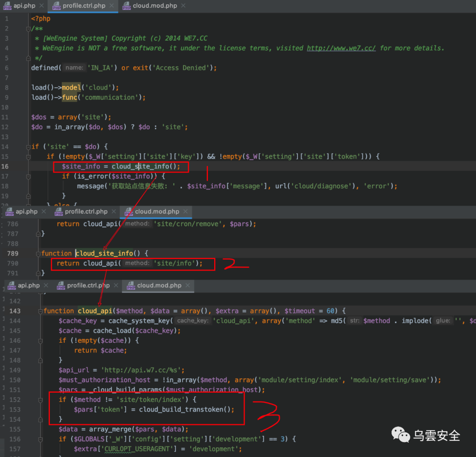The width and height of the screenshot is (476, 457).
Task: Click the cloud_site_info() call on line 16
Action: pos(144,166)
